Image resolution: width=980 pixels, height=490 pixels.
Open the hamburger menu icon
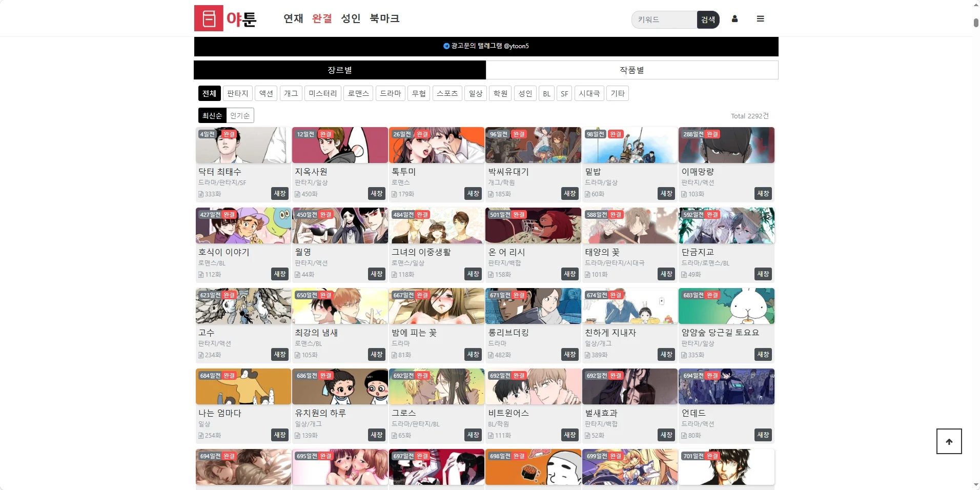[x=760, y=19]
